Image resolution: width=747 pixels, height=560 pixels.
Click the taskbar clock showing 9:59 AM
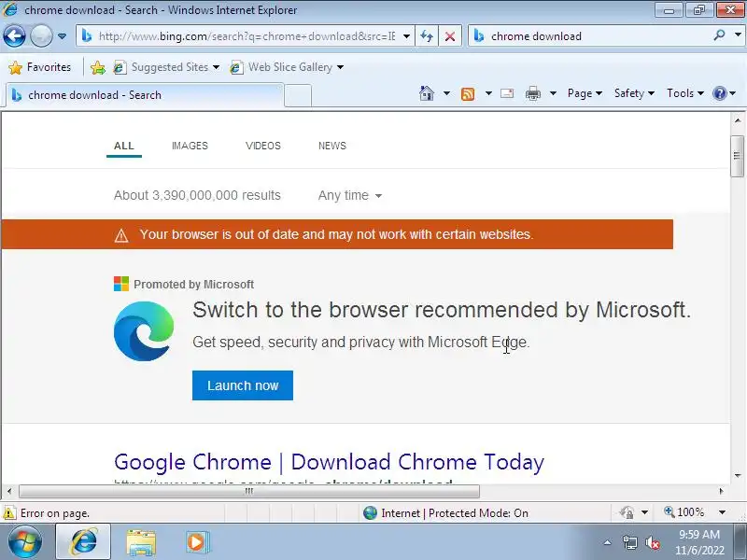click(x=699, y=542)
